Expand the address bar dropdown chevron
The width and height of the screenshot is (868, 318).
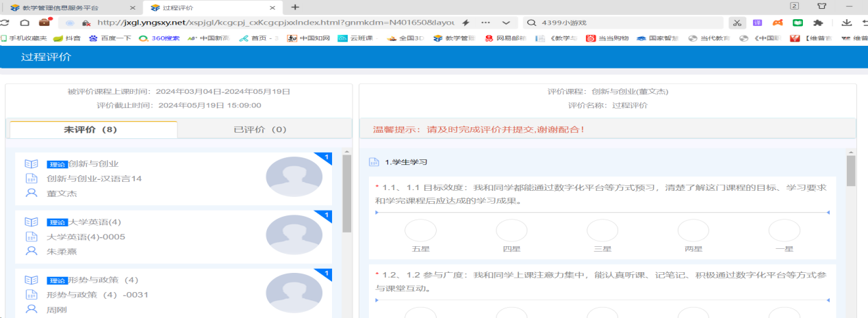pos(507,23)
